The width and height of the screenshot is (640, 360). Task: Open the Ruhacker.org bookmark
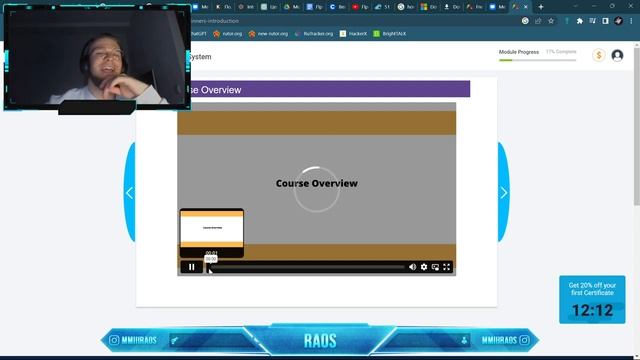tap(314, 34)
